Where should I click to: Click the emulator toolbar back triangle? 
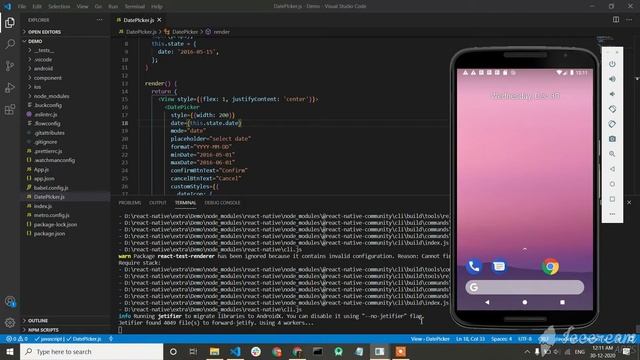[x=612, y=169]
